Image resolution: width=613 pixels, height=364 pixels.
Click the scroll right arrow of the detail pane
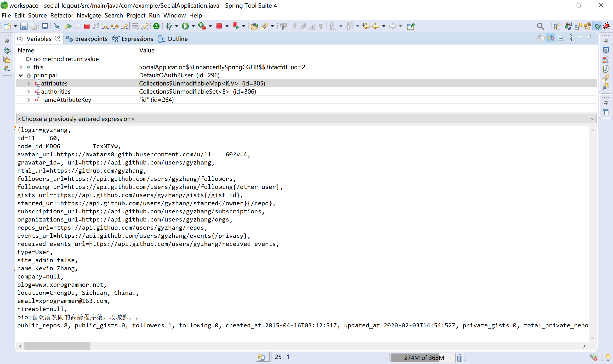pos(584,346)
